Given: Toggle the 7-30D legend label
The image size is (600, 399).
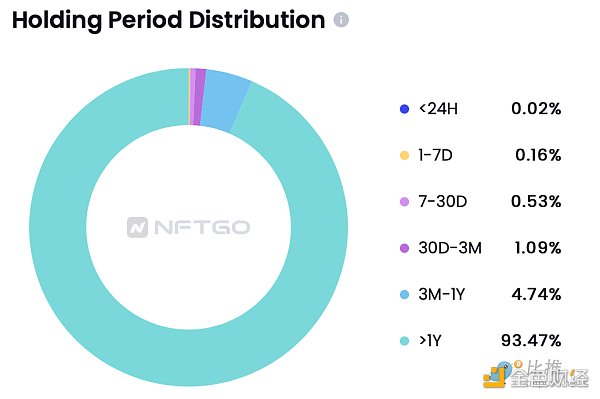Looking at the screenshot, I should pyautogui.click(x=443, y=202).
